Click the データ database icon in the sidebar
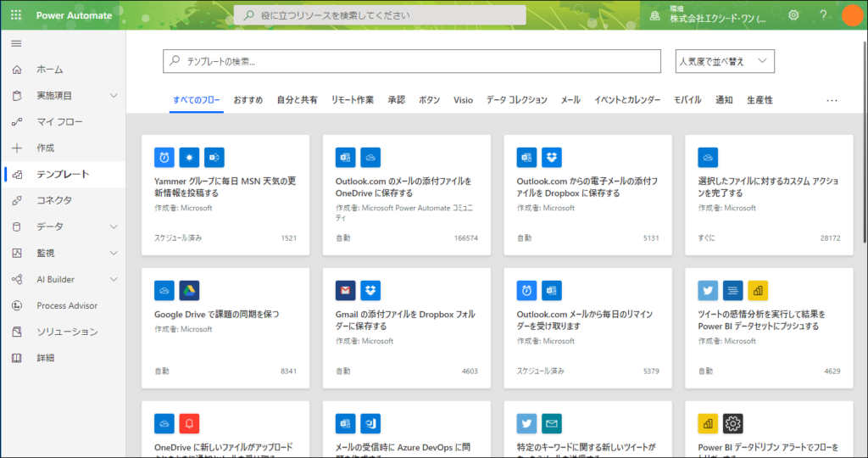The image size is (868, 458). coord(17,226)
